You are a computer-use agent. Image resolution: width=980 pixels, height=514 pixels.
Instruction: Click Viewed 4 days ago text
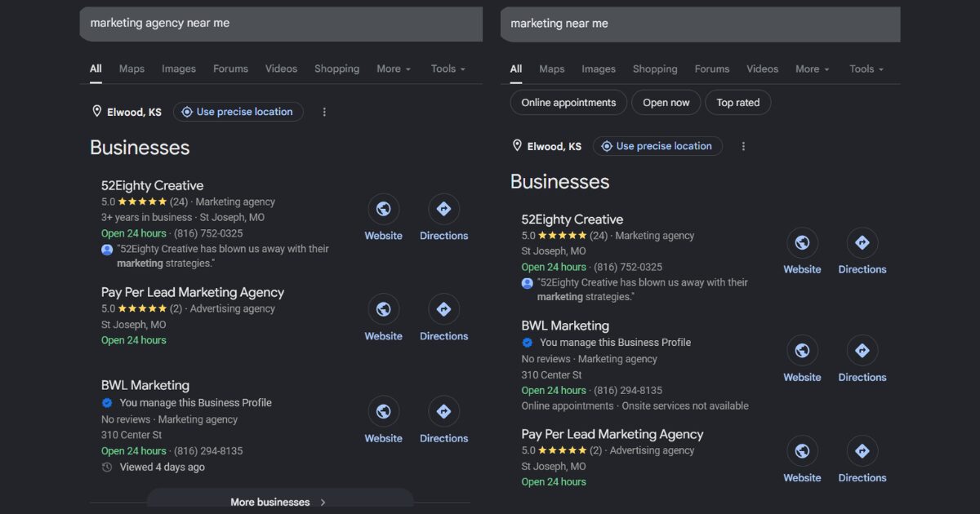163,467
